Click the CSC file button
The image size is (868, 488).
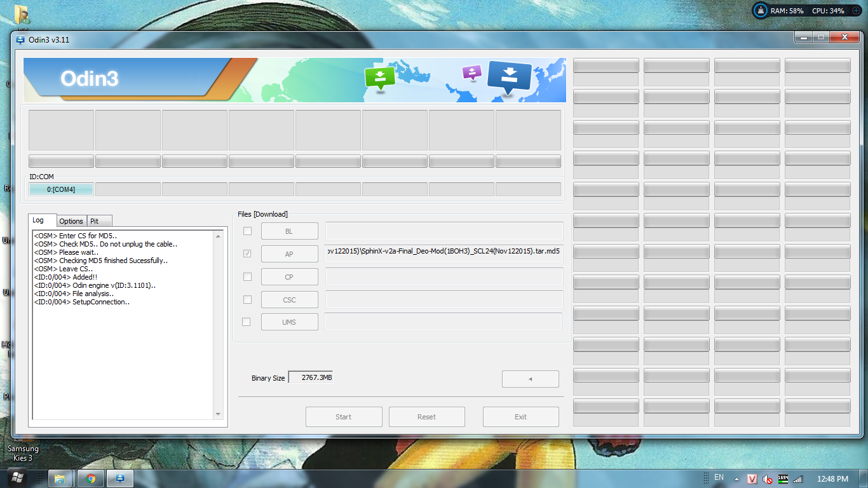(x=289, y=299)
